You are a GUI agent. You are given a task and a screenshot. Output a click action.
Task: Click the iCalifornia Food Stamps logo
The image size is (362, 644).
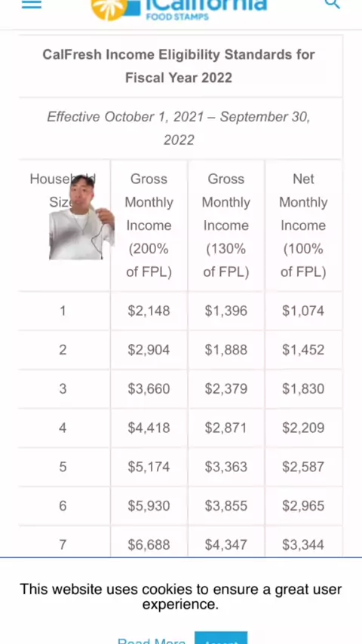pyautogui.click(x=179, y=10)
